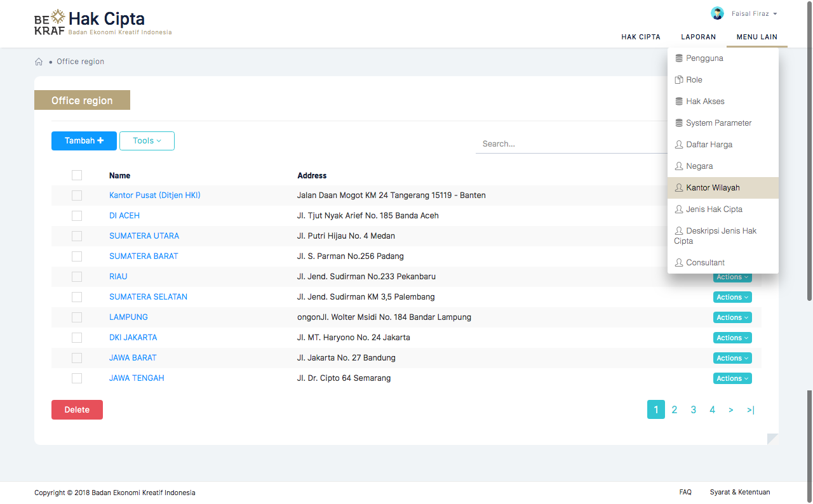Click the Tambah button
813x504 pixels.
pyautogui.click(x=84, y=141)
